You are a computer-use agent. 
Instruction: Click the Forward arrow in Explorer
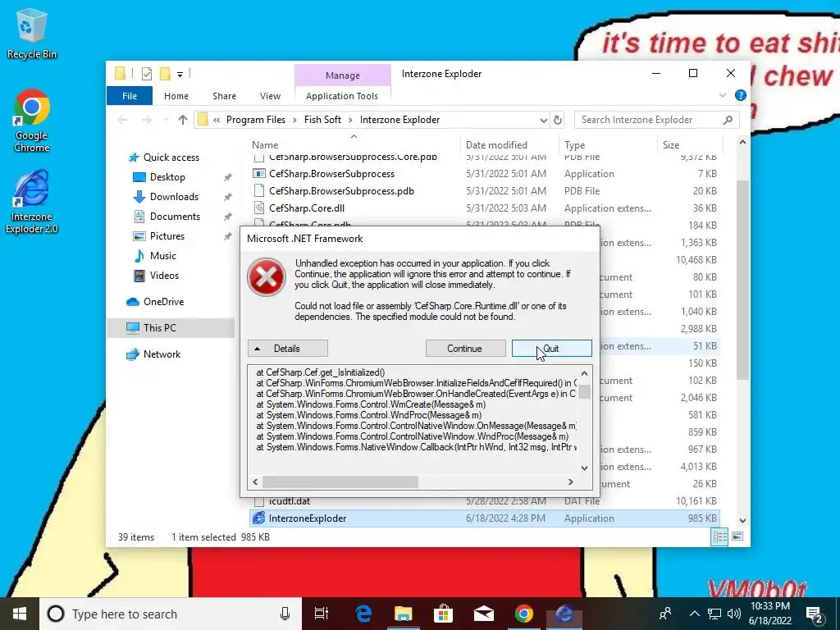click(147, 120)
